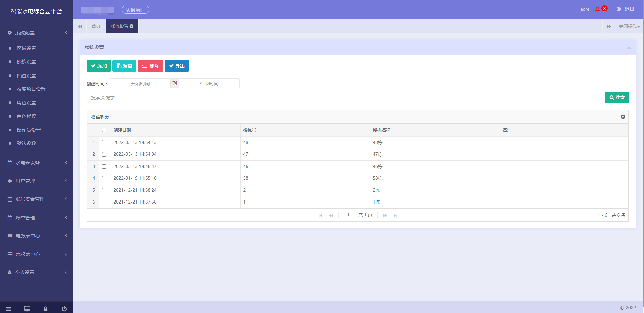Click the lock screen icon in sidebar footer

tap(45, 309)
